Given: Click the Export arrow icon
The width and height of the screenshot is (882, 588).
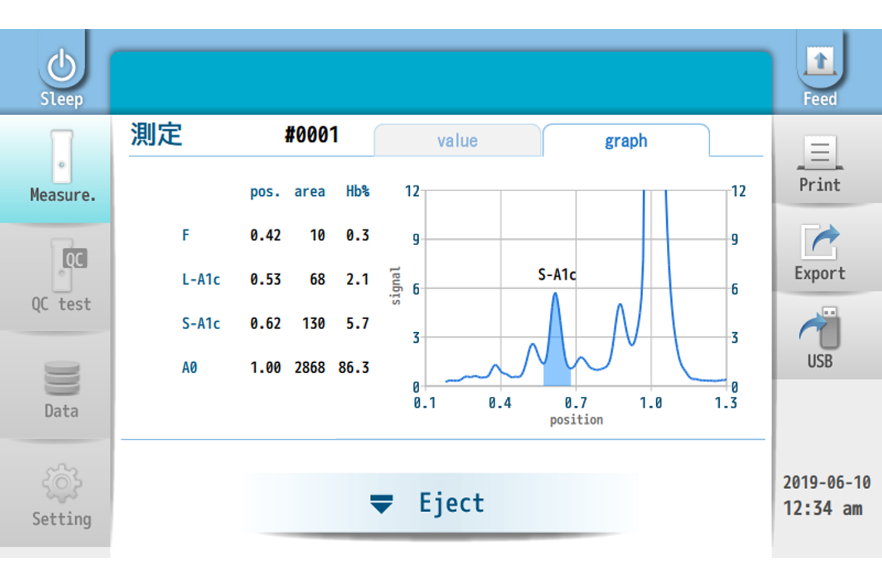Looking at the screenshot, I should [820, 242].
